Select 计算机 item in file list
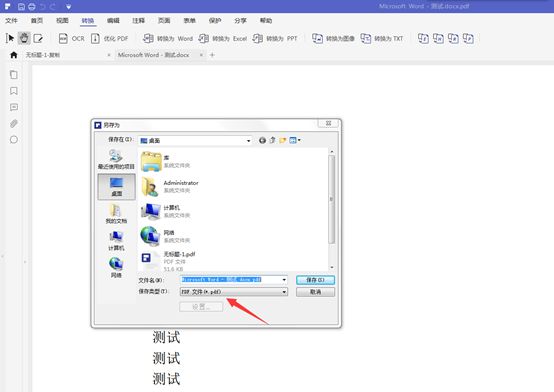This screenshot has height=392, width=554. click(x=165, y=211)
